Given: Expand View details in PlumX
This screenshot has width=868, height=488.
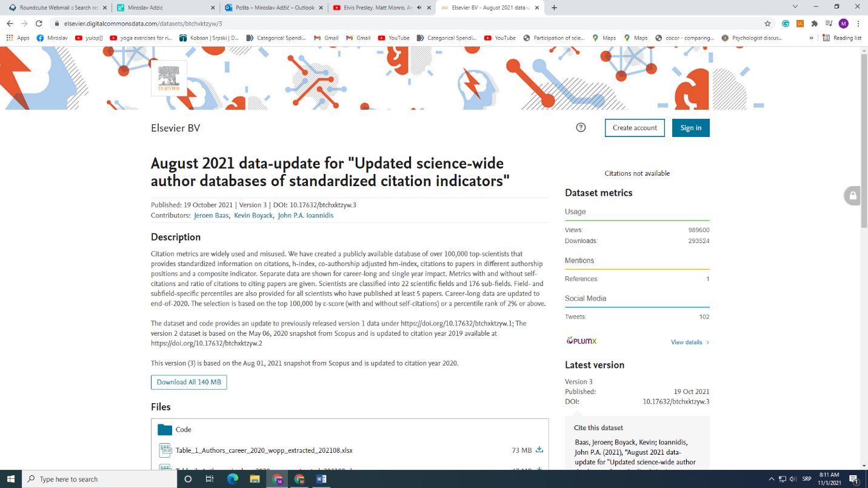Looking at the screenshot, I should click(689, 343).
